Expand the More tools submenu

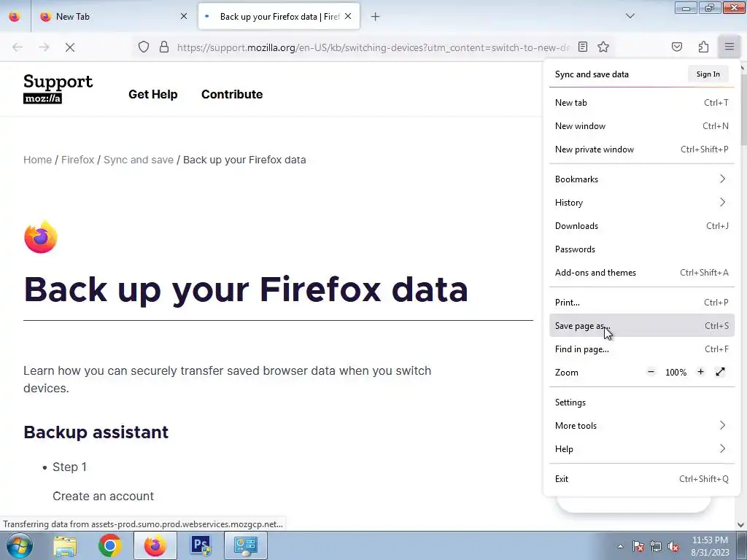642,426
